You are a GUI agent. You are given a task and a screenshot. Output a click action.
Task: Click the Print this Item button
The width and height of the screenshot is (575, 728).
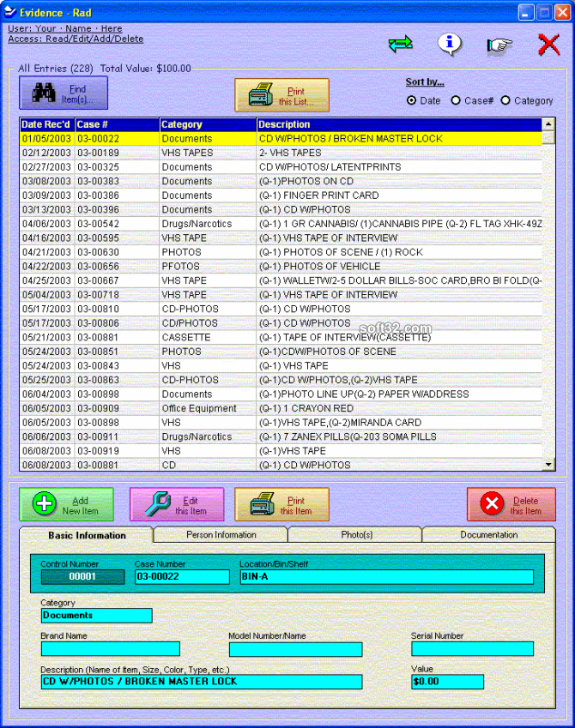coord(282,504)
